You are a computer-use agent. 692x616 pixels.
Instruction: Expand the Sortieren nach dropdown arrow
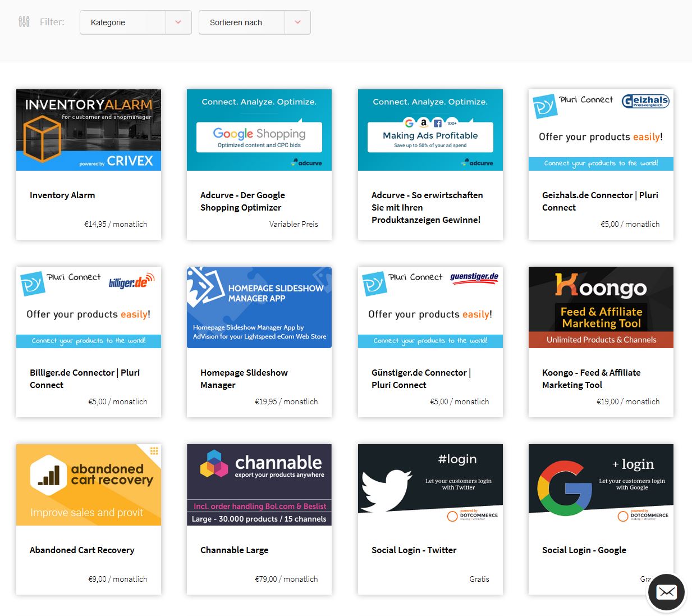tap(297, 22)
